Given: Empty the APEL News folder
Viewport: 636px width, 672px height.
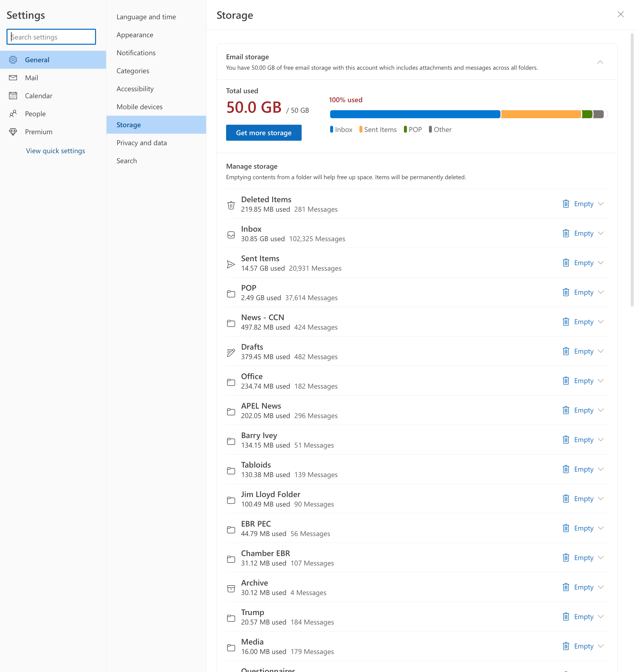Looking at the screenshot, I should pyautogui.click(x=578, y=410).
